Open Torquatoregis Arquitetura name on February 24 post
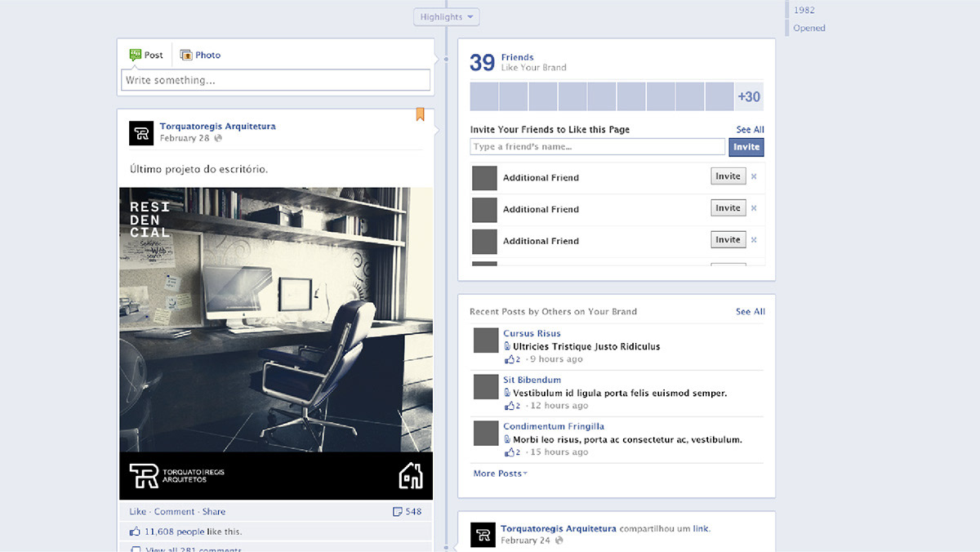Image resolution: width=980 pixels, height=552 pixels. (x=559, y=528)
